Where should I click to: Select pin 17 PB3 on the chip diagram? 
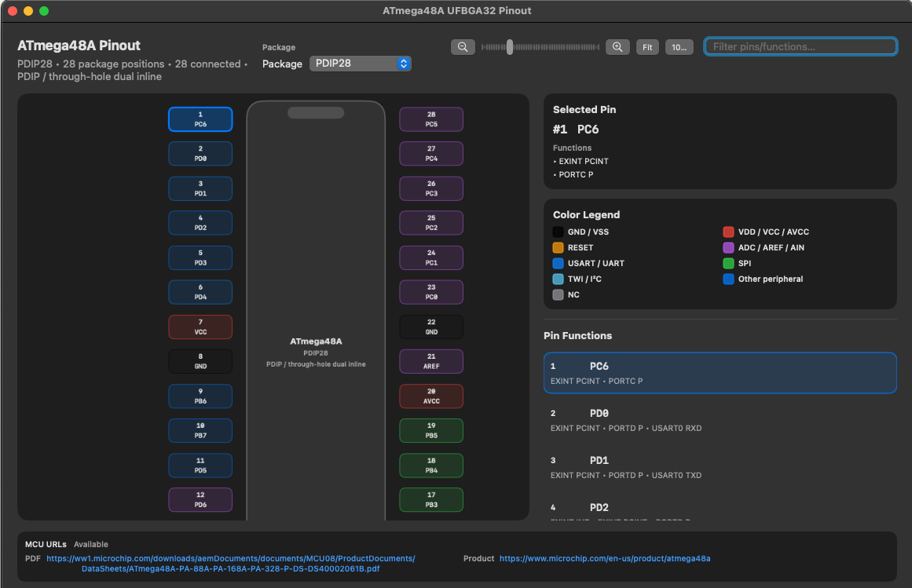[x=431, y=499]
